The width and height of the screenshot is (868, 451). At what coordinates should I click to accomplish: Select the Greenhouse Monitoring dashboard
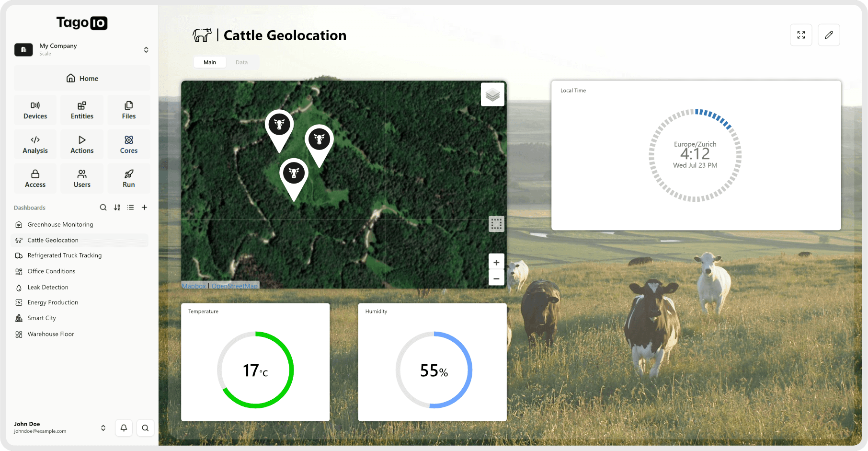coord(60,224)
